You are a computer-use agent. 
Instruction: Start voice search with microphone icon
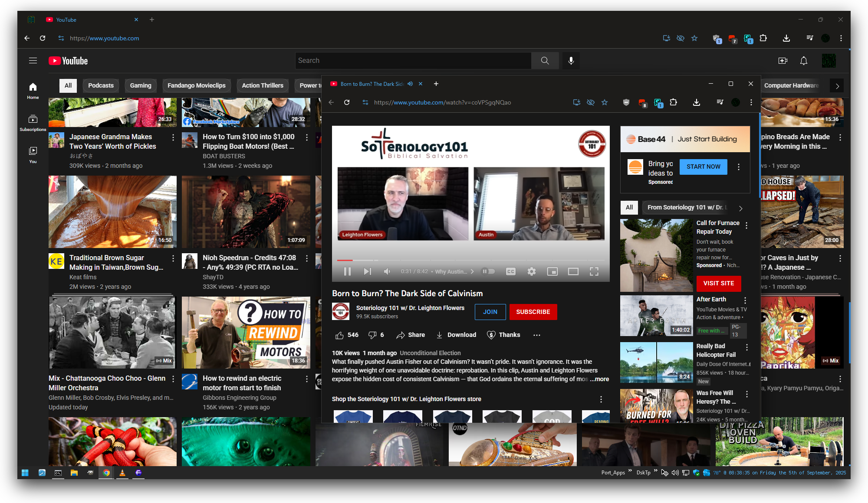571,61
